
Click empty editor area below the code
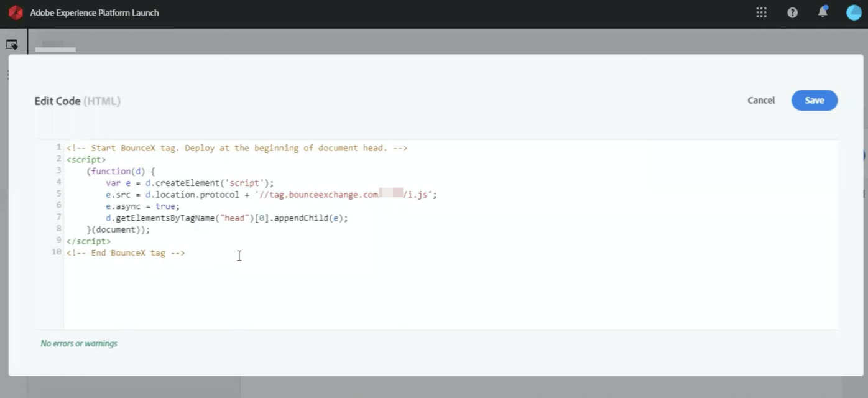[451, 294]
